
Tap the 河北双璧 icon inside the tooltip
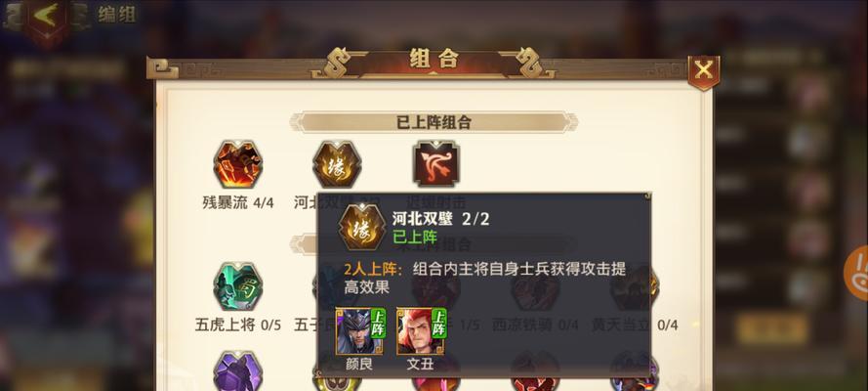(362, 227)
